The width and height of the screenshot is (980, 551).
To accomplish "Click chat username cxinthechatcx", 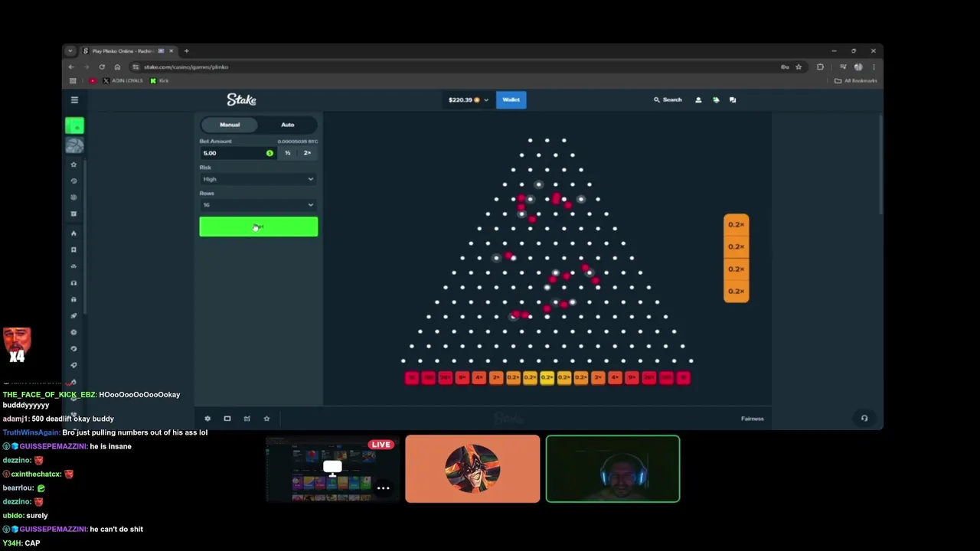I will (x=36, y=474).
